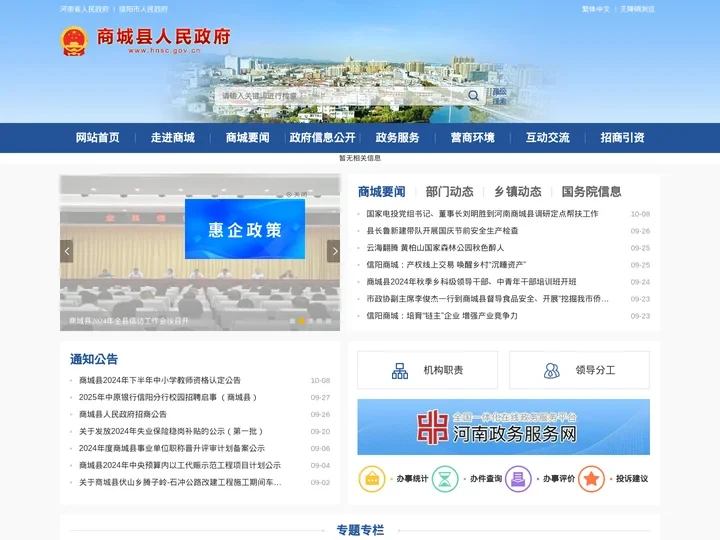The image size is (720, 540).
Task: Click in the keyword search field
Action: click(340, 96)
